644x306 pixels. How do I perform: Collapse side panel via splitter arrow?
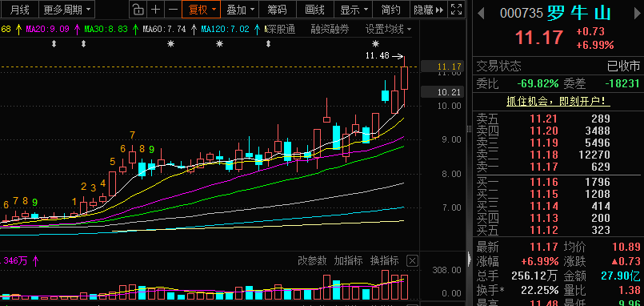point(470,259)
